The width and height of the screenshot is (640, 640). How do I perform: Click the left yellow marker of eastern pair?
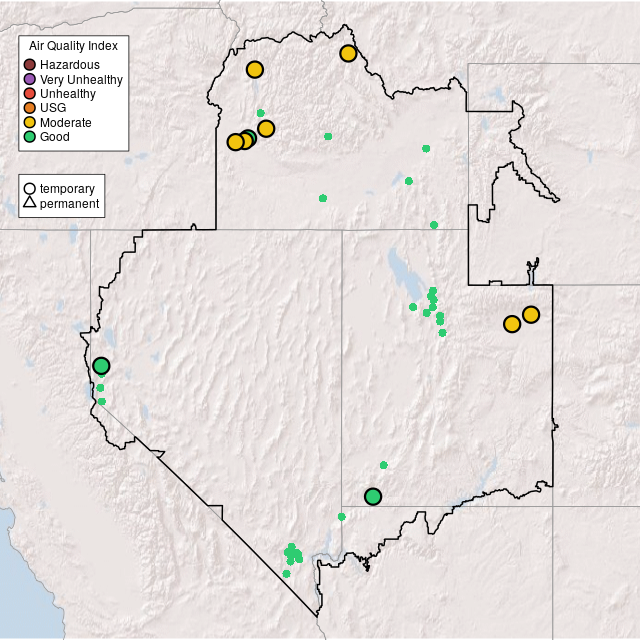512,324
